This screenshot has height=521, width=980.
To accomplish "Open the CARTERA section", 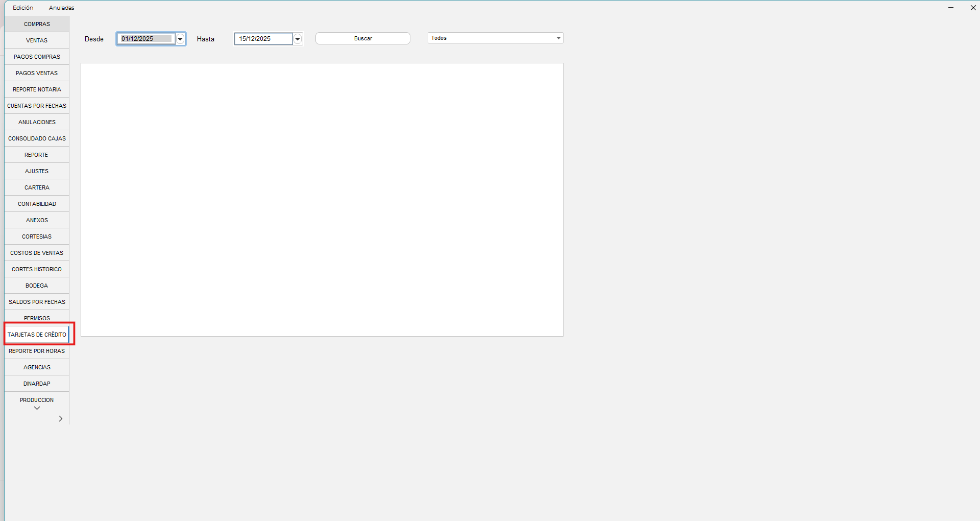I will [x=36, y=187].
